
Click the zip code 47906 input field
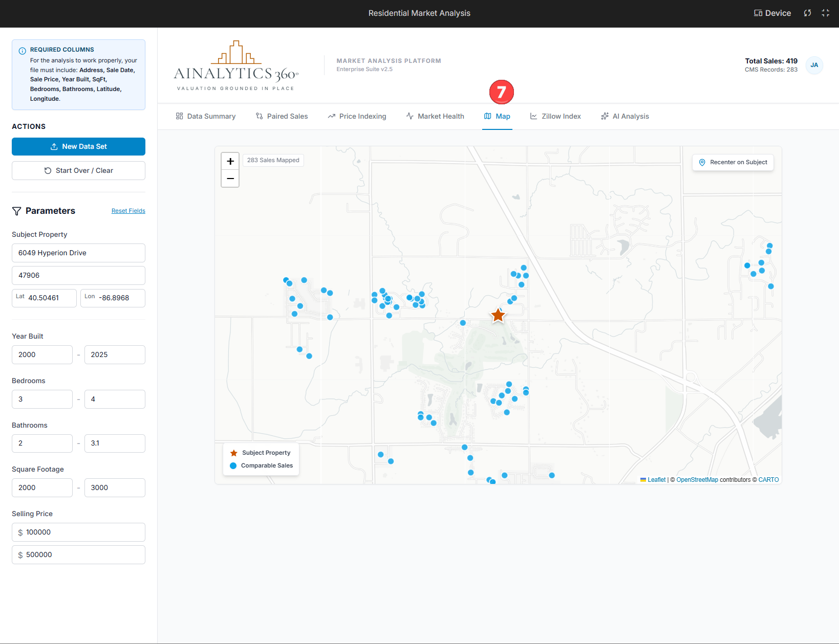pyautogui.click(x=78, y=275)
